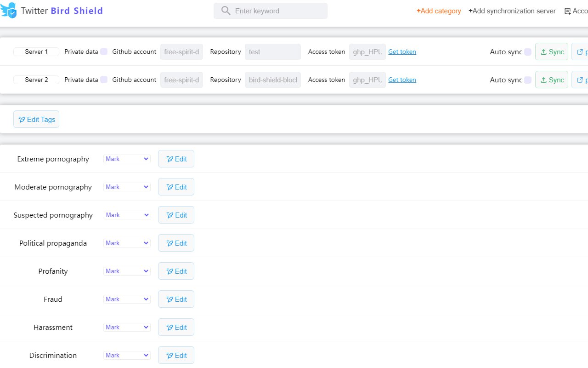Click the Repository field containing test

pyautogui.click(x=273, y=52)
